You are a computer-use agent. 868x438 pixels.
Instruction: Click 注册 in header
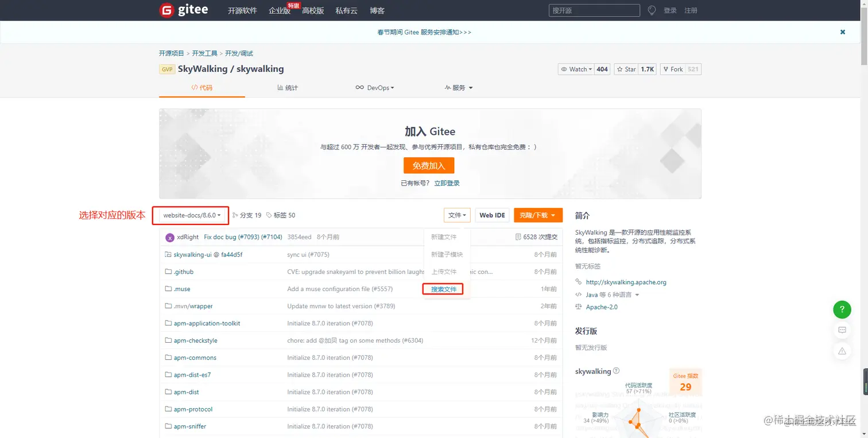tap(691, 10)
